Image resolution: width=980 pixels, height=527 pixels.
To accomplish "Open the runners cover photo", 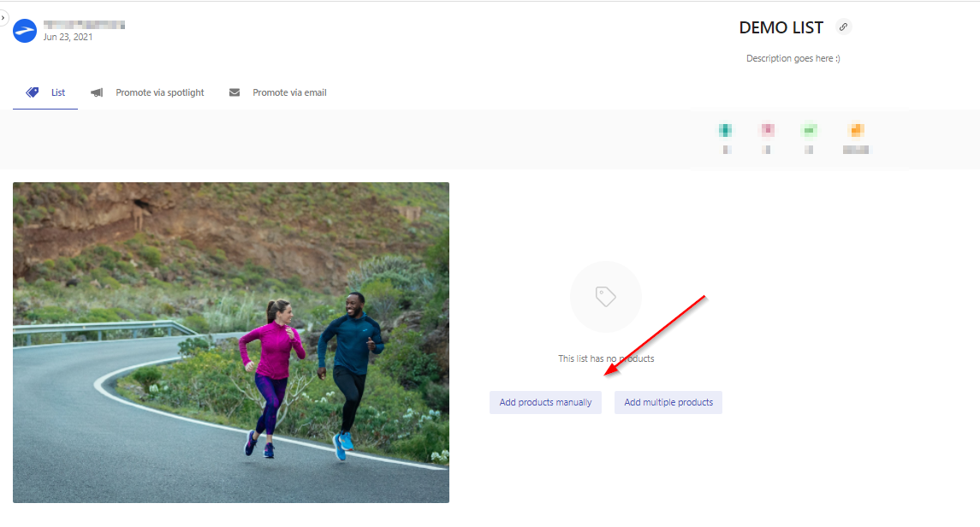I will point(230,342).
